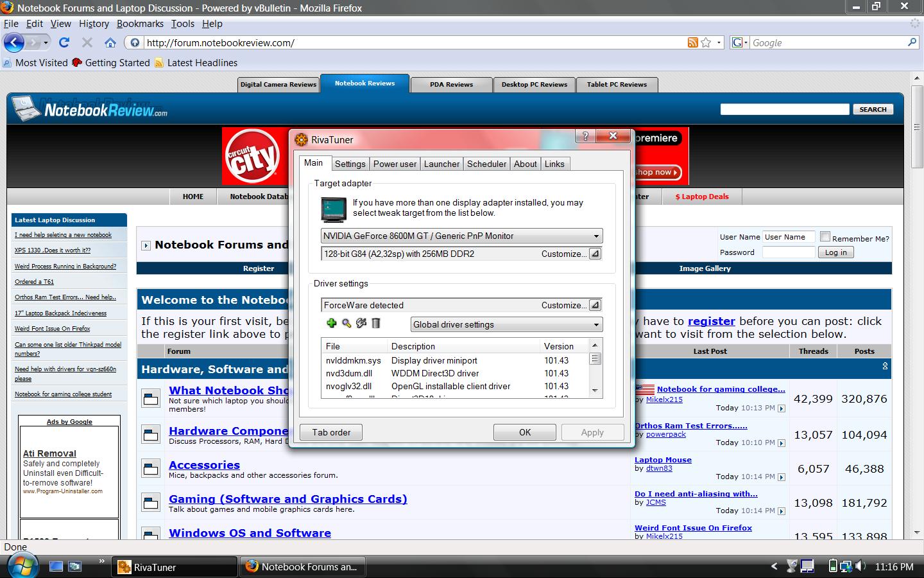Click the RSS feed icon in address bar
The image size is (924, 578).
(692, 42)
